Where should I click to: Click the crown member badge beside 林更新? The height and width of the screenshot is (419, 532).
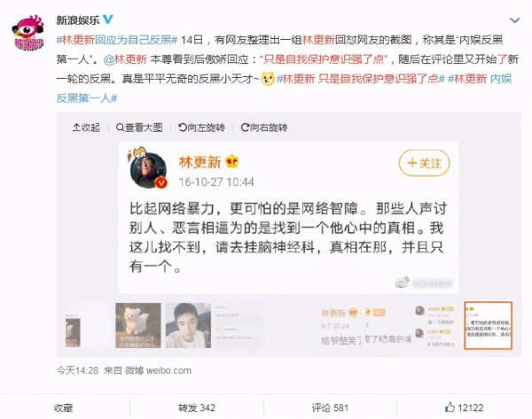232,162
